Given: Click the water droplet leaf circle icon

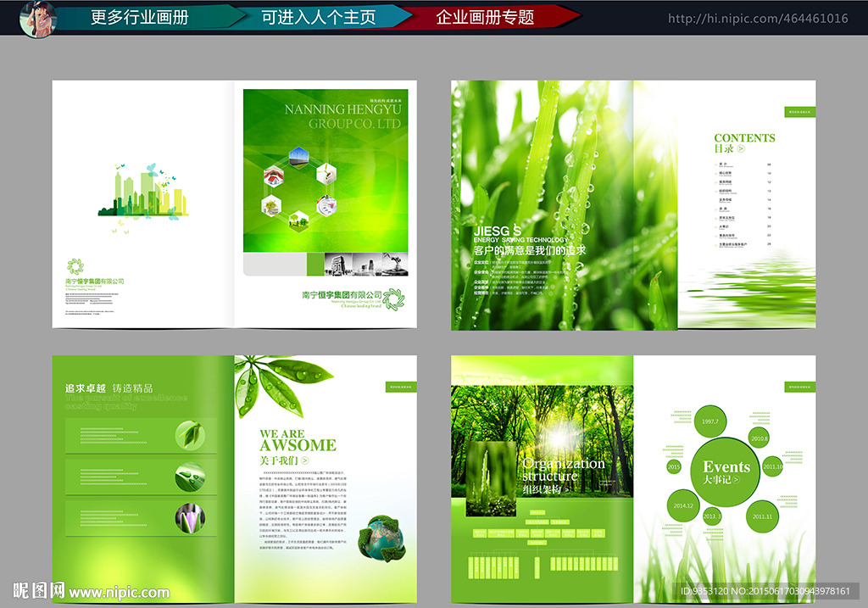Looking at the screenshot, I should tap(190, 476).
